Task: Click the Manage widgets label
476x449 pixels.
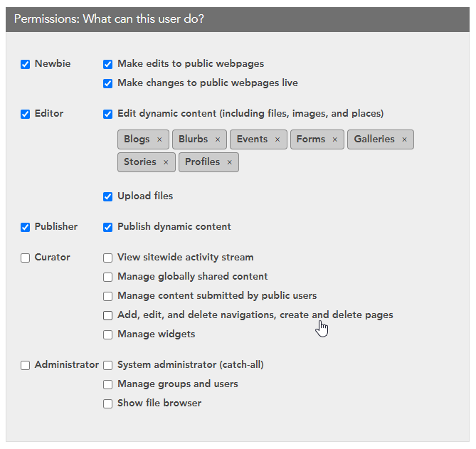Action: click(x=157, y=334)
